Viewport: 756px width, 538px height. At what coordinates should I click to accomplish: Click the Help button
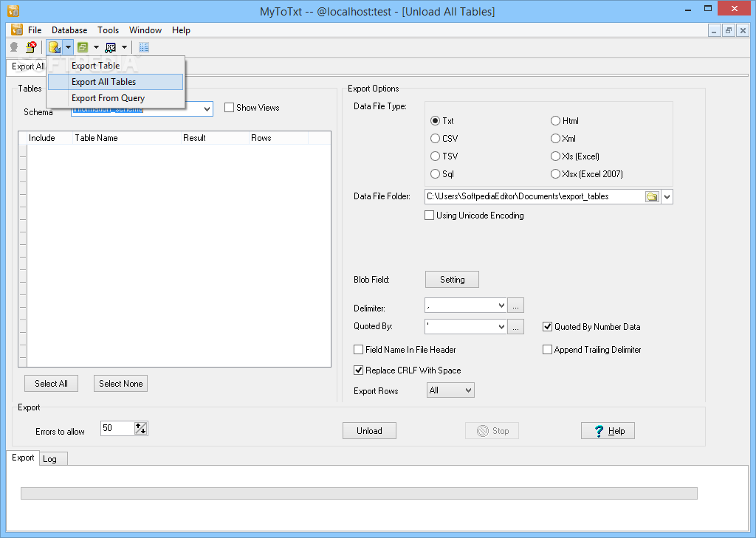(x=608, y=431)
